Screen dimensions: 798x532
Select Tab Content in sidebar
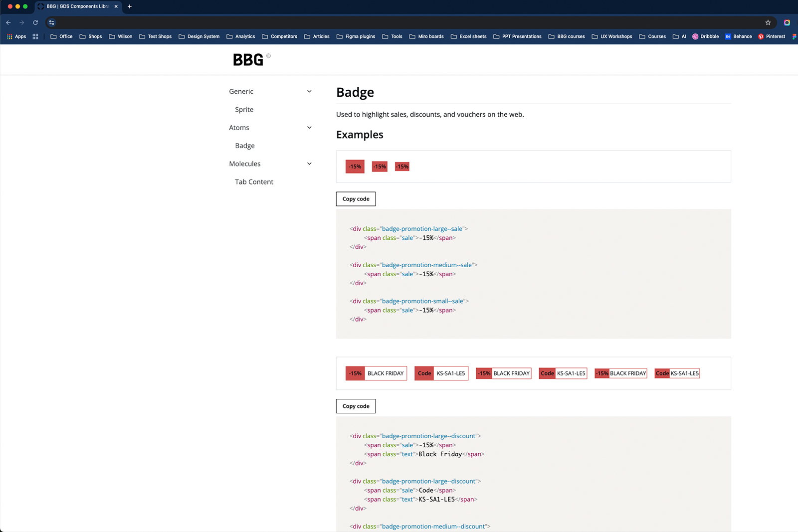tap(254, 182)
